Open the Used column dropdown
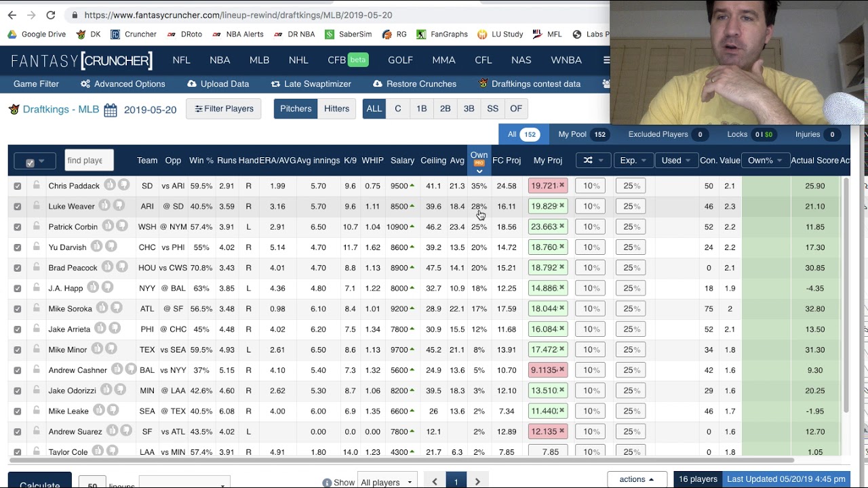This screenshot has height=488, width=868. [676, 161]
